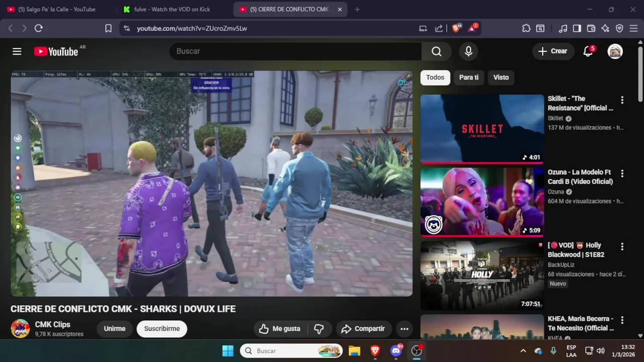The height and width of the screenshot is (362, 644).
Task: Open the Brave Wallet icon
Action: (591, 29)
